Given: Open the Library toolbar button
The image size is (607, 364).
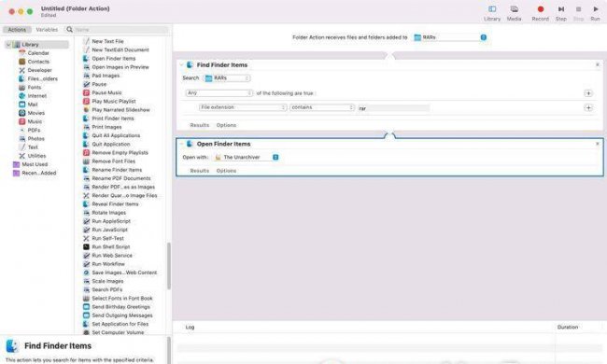Looking at the screenshot, I should coord(492,13).
